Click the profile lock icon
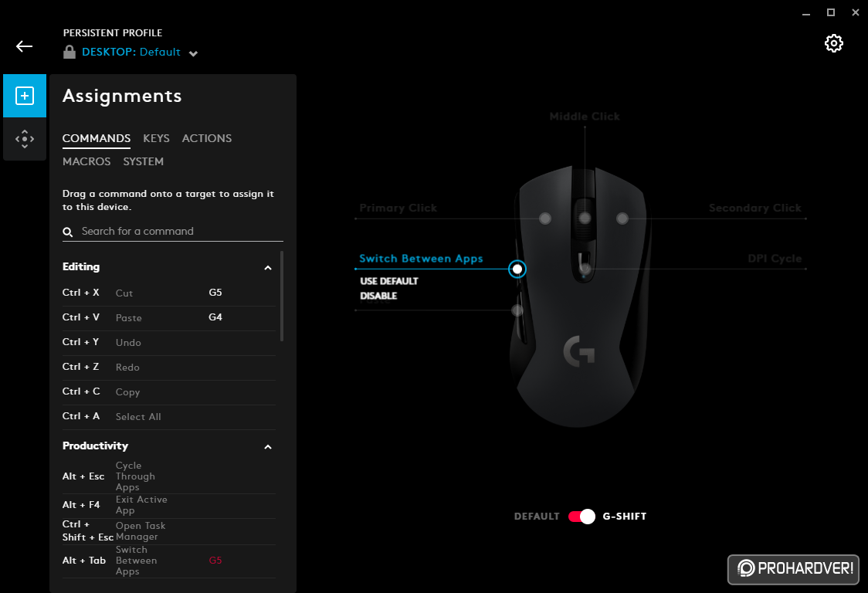This screenshot has height=593, width=868. point(70,52)
